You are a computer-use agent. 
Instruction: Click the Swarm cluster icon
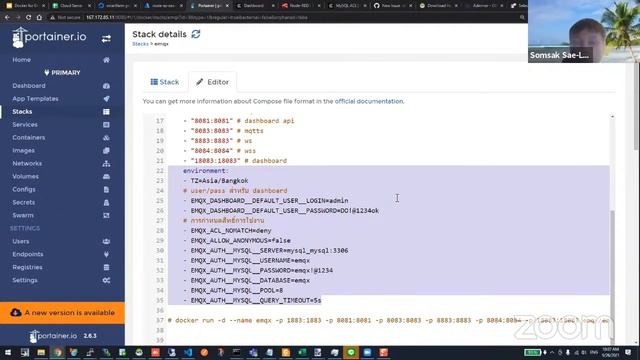point(106,216)
